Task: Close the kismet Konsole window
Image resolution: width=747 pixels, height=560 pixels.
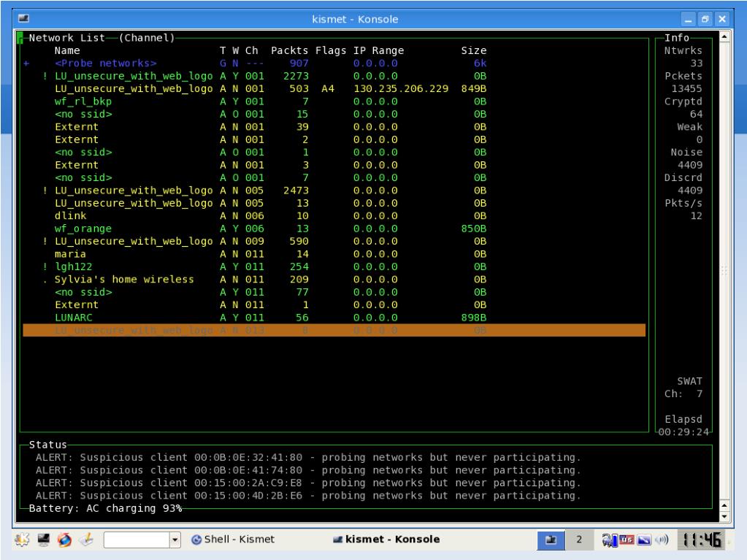Action: click(x=722, y=19)
